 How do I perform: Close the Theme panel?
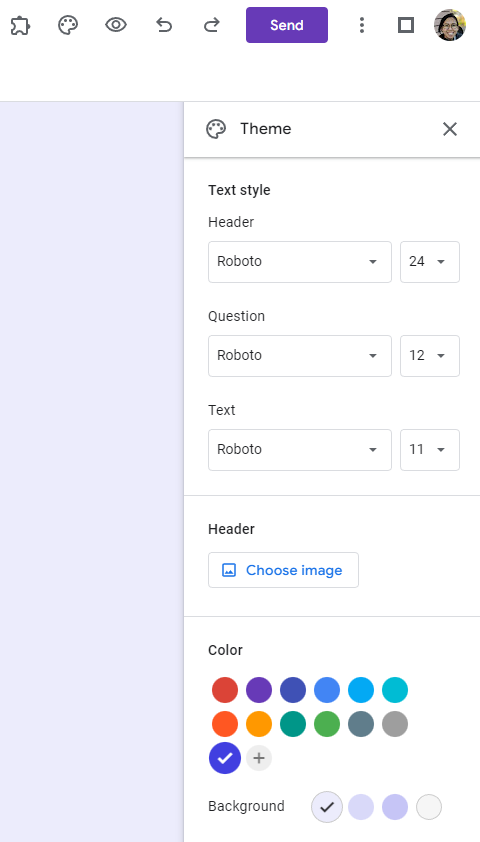pyautogui.click(x=449, y=129)
